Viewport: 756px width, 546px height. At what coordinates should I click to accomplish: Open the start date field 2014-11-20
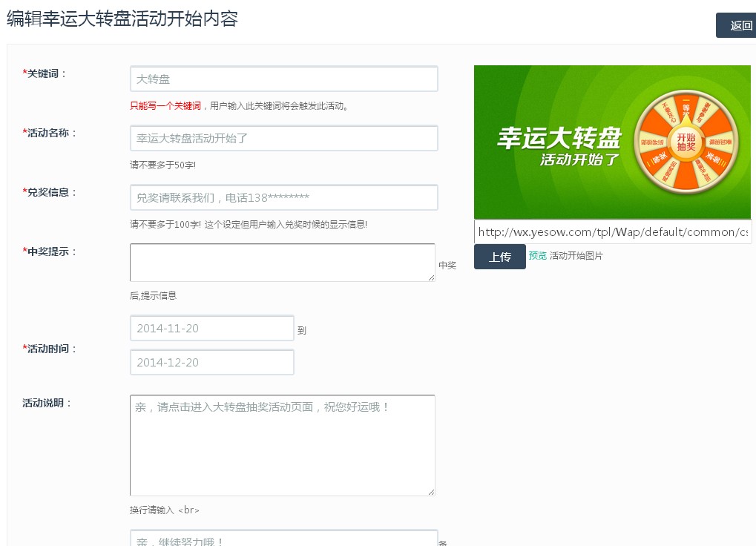211,328
